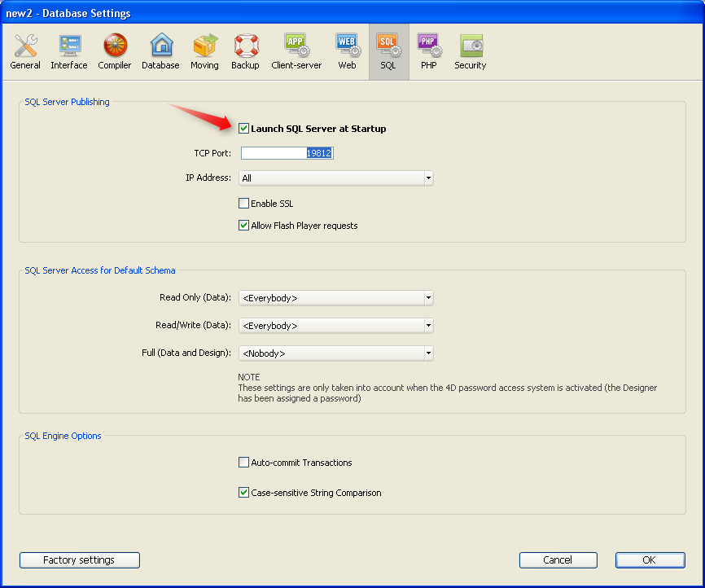Open the Security settings page
705x588 pixels.
coord(471,52)
